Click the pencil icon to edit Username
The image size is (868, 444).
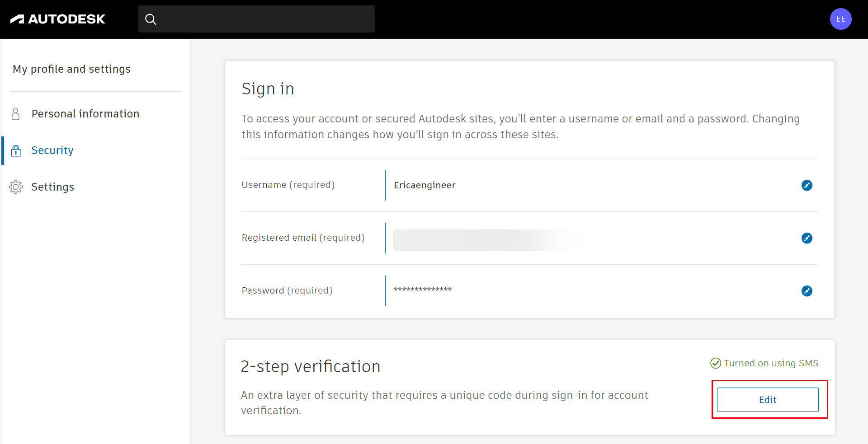807,185
